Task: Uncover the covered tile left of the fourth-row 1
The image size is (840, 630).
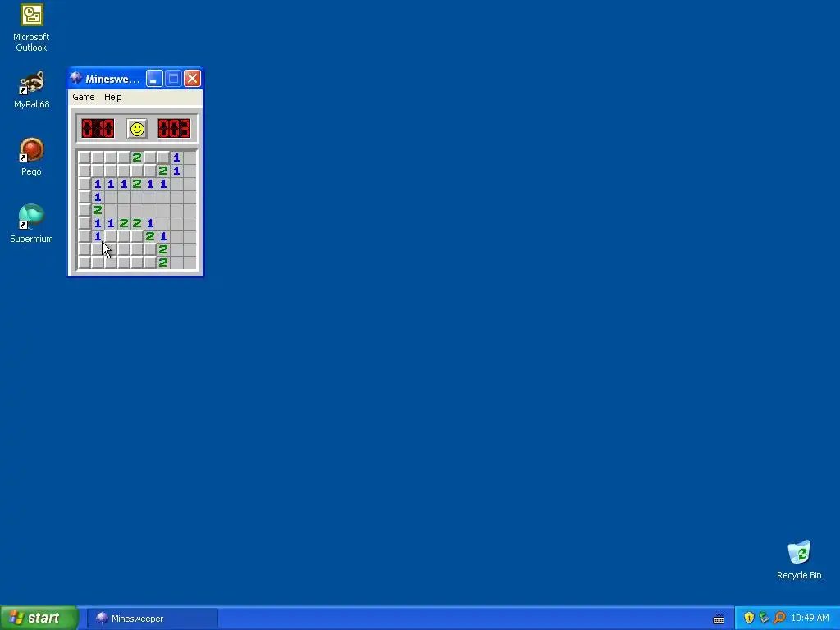Action: pos(84,197)
